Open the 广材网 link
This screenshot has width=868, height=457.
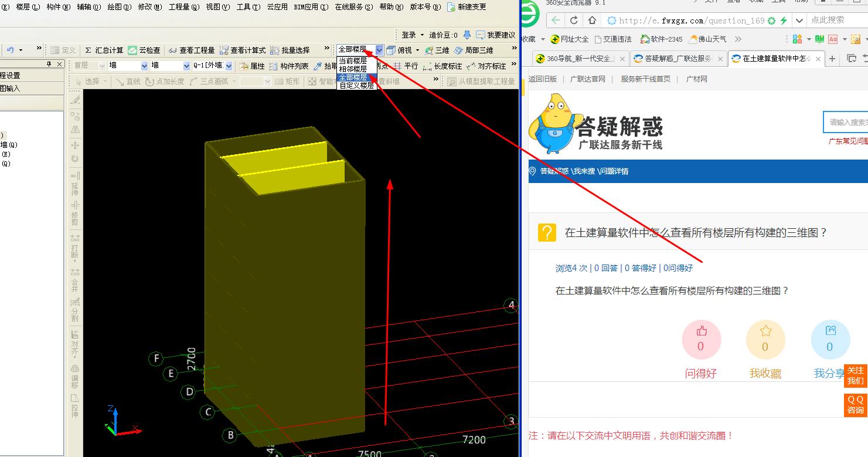[x=697, y=79]
